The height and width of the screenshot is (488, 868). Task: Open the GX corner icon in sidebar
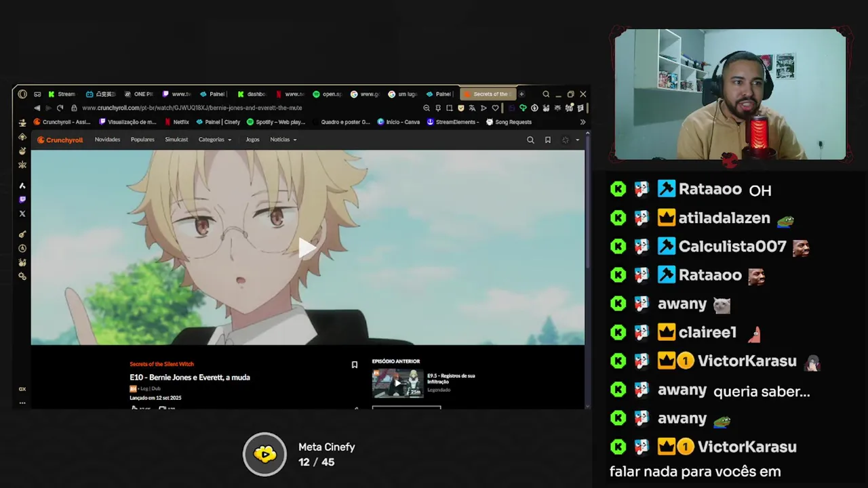pos(22,389)
